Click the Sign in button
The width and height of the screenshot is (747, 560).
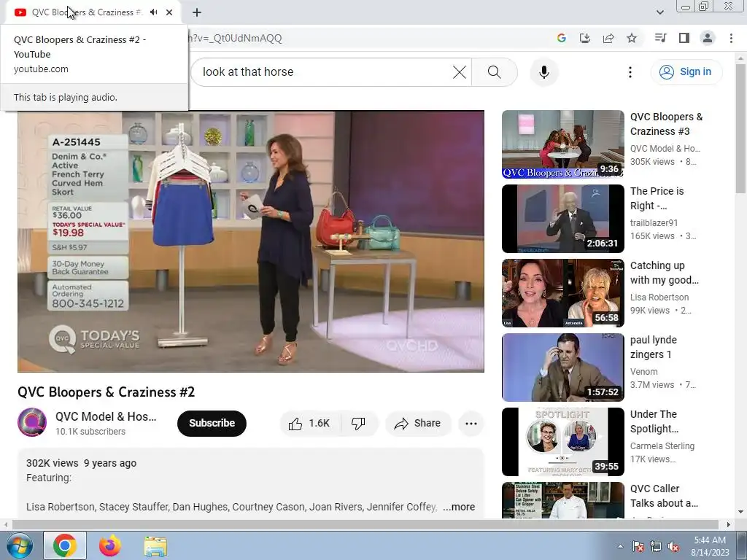[686, 72]
